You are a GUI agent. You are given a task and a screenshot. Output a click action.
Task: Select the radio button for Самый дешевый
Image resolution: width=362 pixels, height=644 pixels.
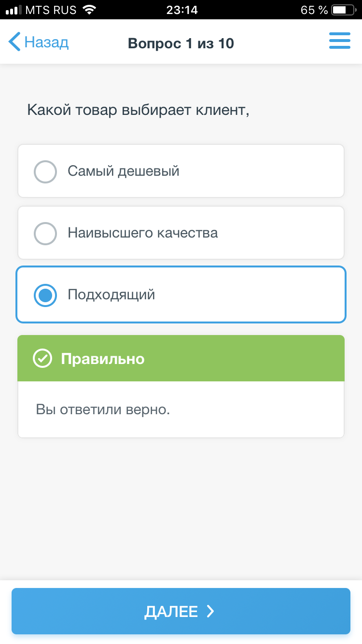(x=45, y=171)
